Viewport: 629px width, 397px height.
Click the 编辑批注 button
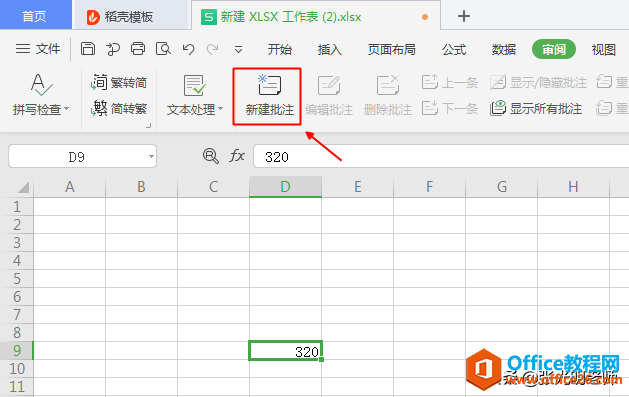(329, 96)
